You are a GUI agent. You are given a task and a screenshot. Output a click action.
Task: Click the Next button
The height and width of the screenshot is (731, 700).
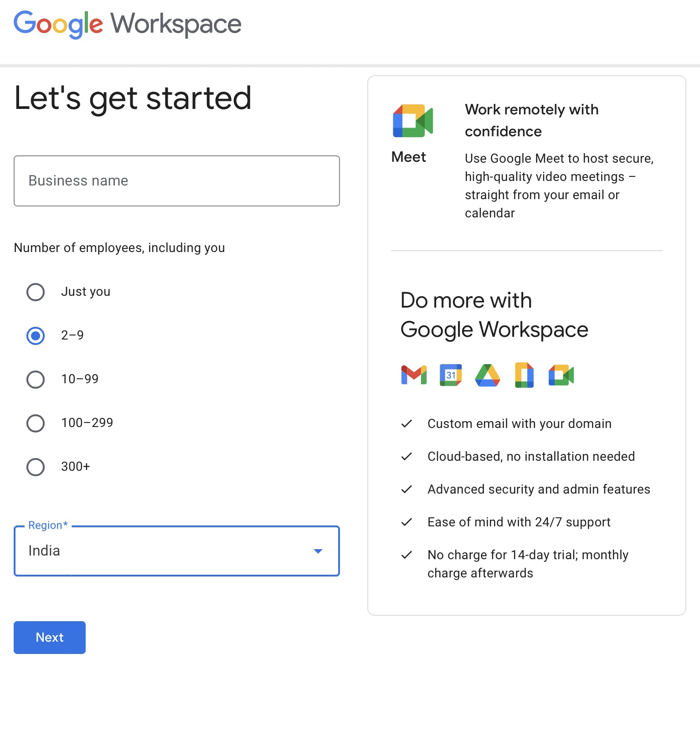click(49, 638)
